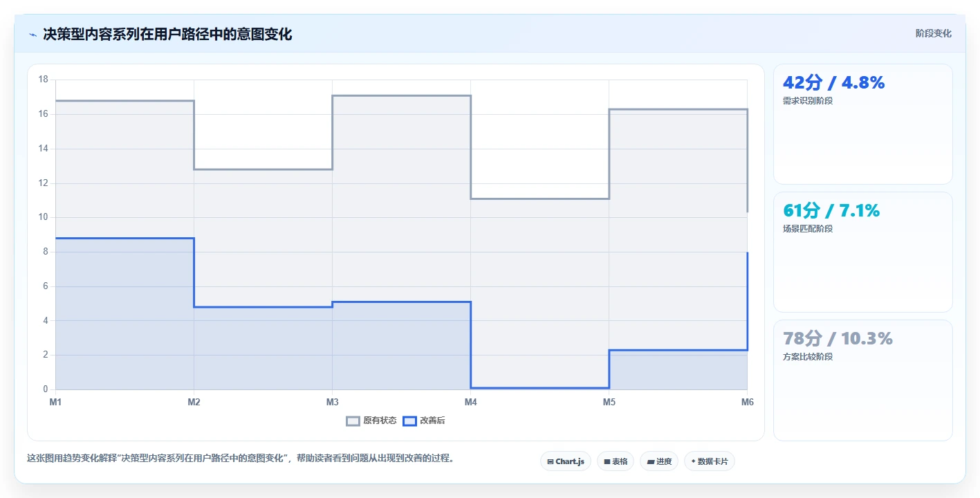
Task: Click the description text below the chart
Action: point(241,458)
